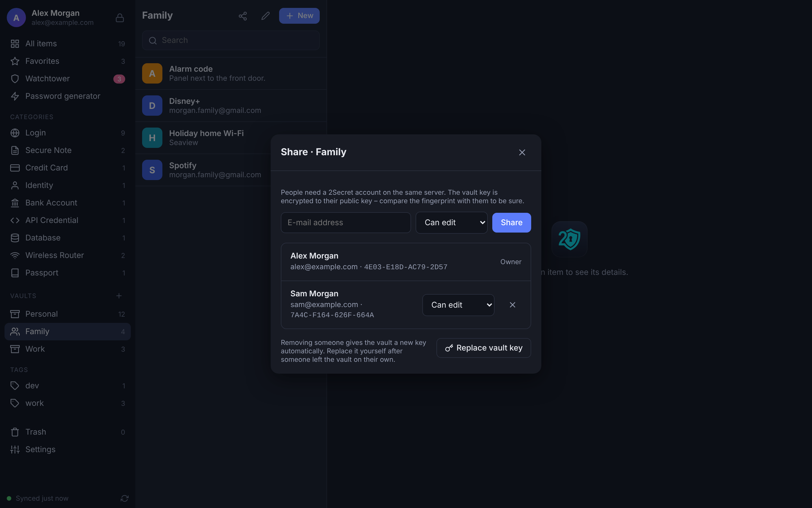Select the Secure Note category
Viewport: 812px width, 508px height.
point(67,150)
